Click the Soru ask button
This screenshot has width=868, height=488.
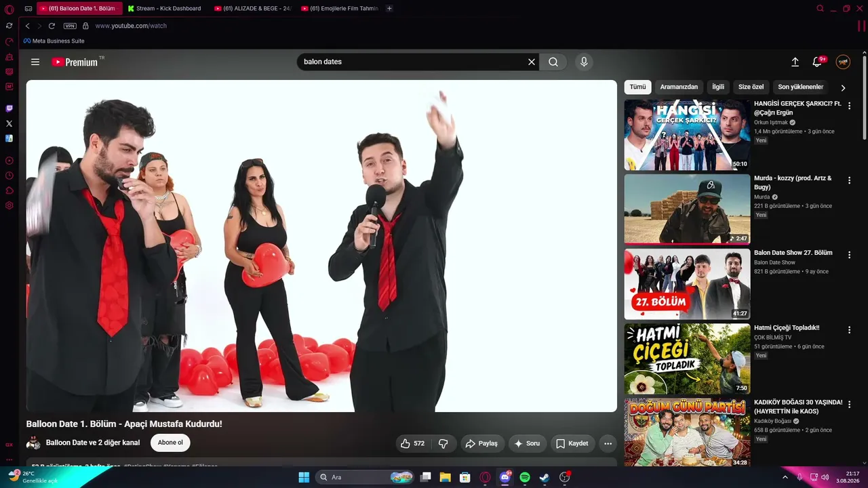point(528,443)
